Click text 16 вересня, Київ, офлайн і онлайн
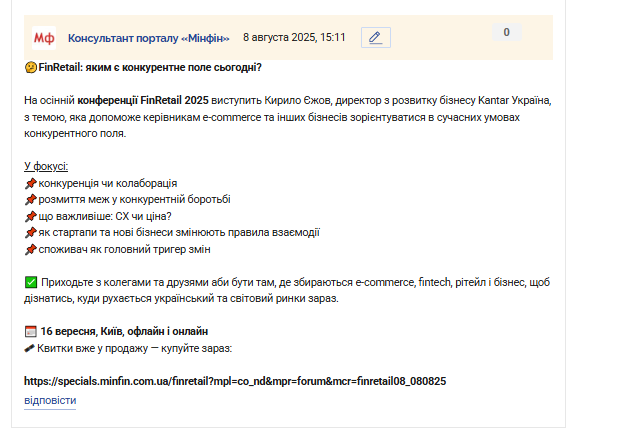The width and height of the screenshot is (622, 434). pyautogui.click(x=124, y=331)
